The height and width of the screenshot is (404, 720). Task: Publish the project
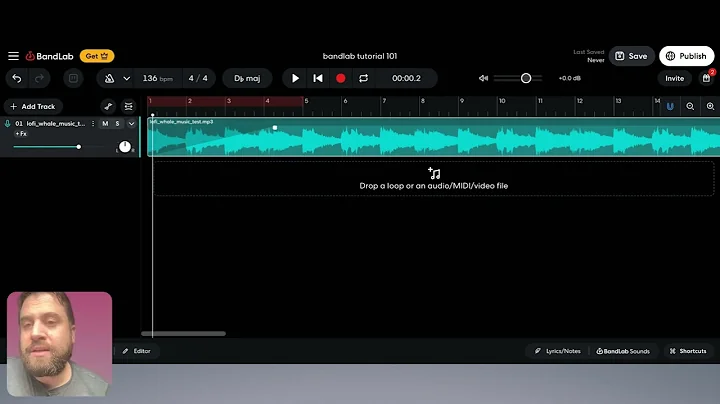tap(686, 56)
